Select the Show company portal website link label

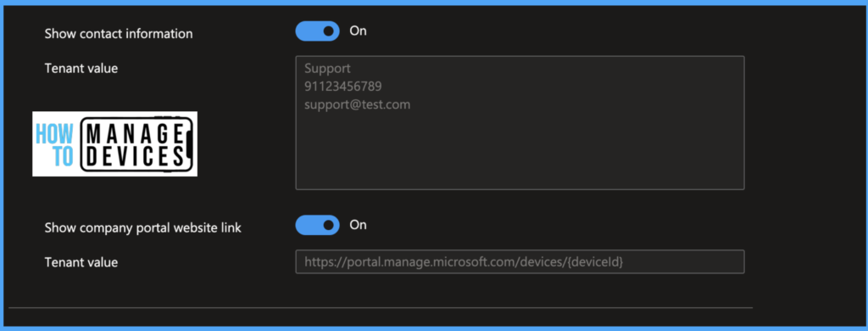(x=142, y=227)
